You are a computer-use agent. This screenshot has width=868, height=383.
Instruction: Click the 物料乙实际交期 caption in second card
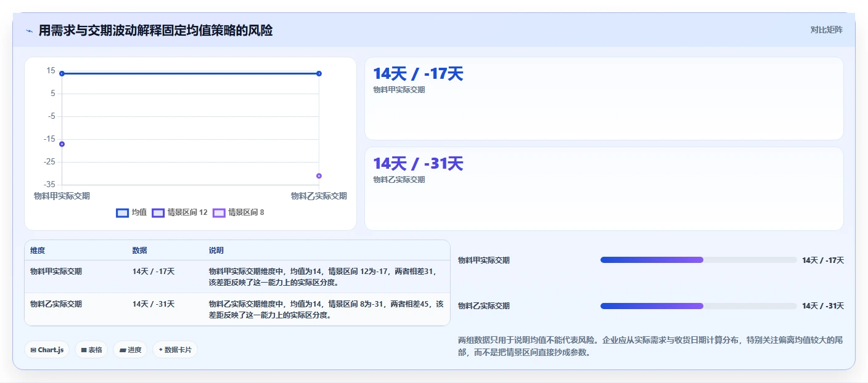click(399, 180)
